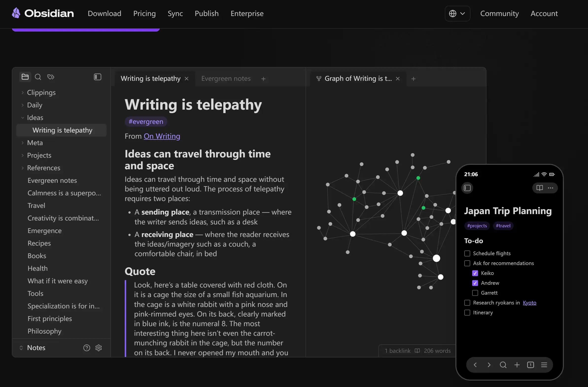Click the help question mark icon
The image size is (588, 387).
point(87,348)
